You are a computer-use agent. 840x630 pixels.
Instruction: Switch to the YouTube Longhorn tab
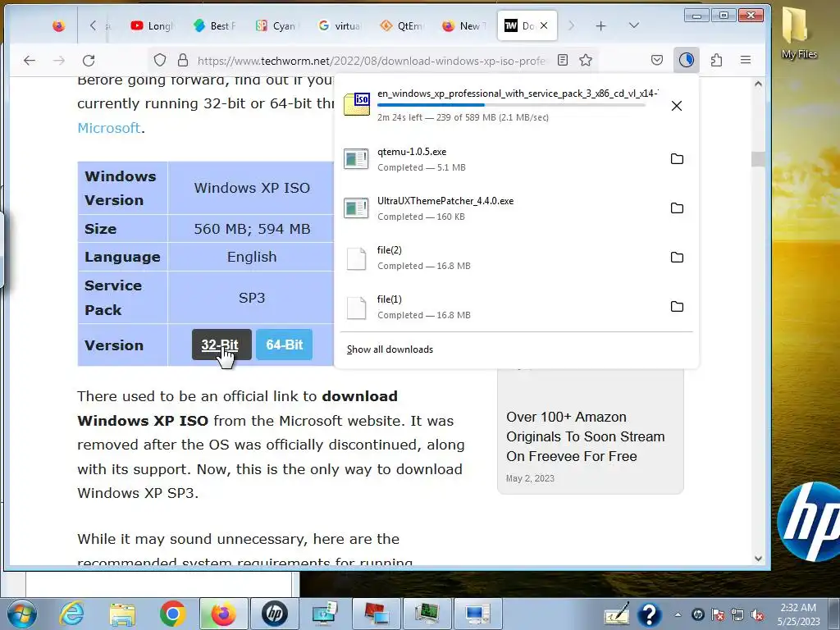click(x=152, y=25)
